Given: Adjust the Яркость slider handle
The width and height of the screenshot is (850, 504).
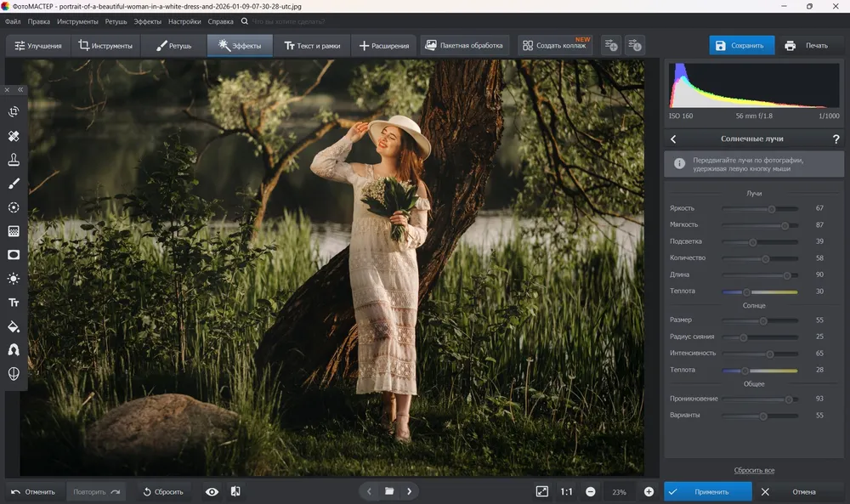Looking at the screenshot, I should point(772,208).
